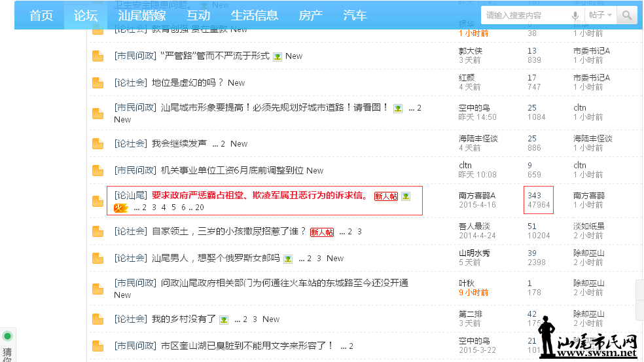The height and width of the screenshot is (362, 644).
Task: Switch to the 汕尾婚嫁 navigation tab
Action: tap(142, 15)
